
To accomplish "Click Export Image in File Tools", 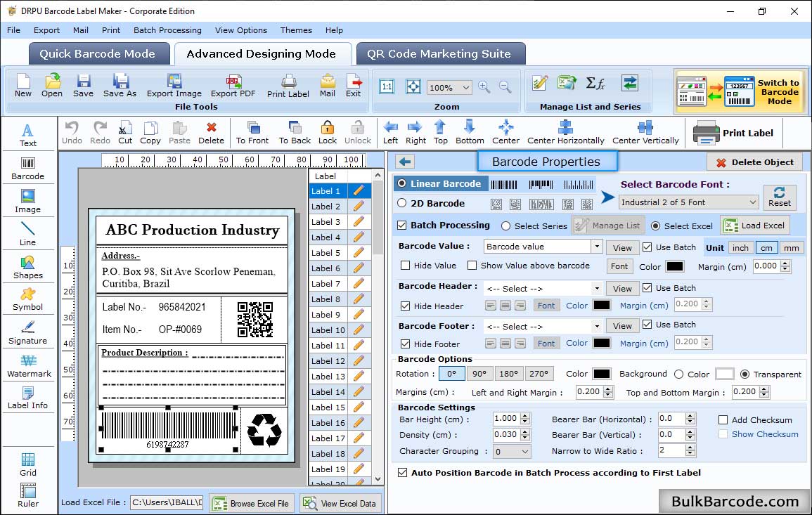I will tap(174, 86).
